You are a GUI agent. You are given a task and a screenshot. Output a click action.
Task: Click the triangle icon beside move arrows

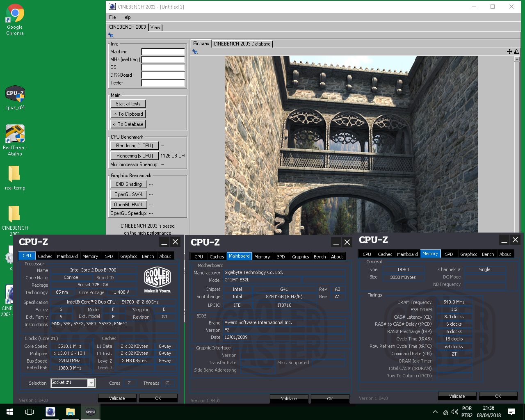pyautogui.click(x=516, y=51)
